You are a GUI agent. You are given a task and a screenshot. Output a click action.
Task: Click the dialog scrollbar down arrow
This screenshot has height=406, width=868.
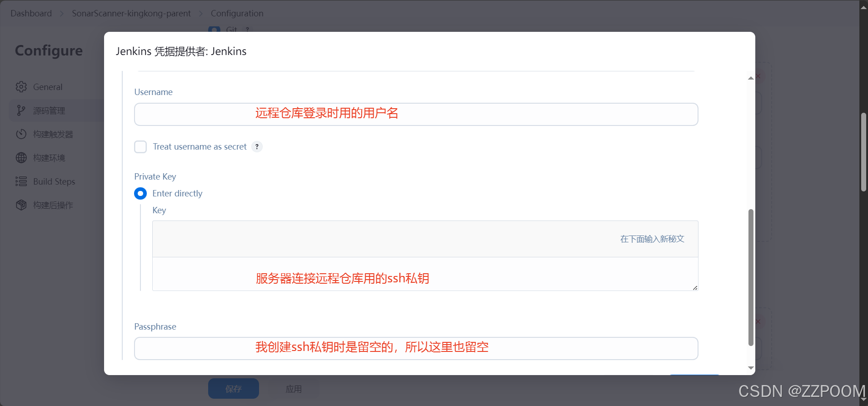pos(751,368)
